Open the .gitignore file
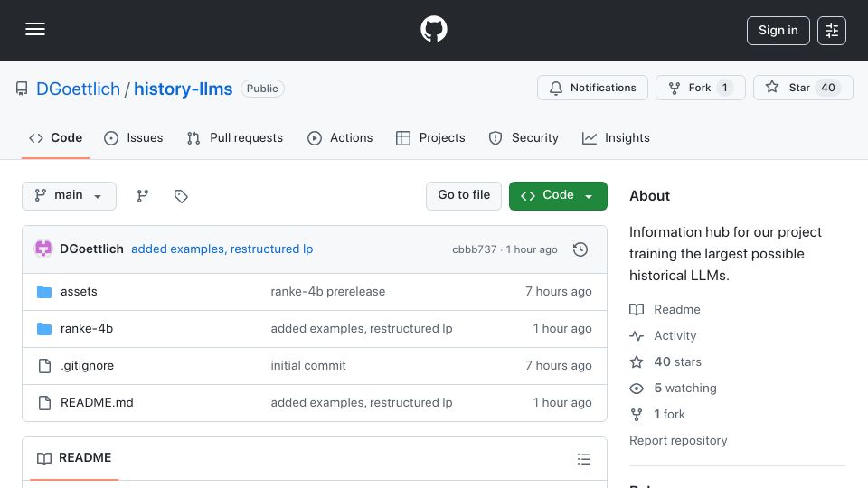 click(x=87, y=366)
